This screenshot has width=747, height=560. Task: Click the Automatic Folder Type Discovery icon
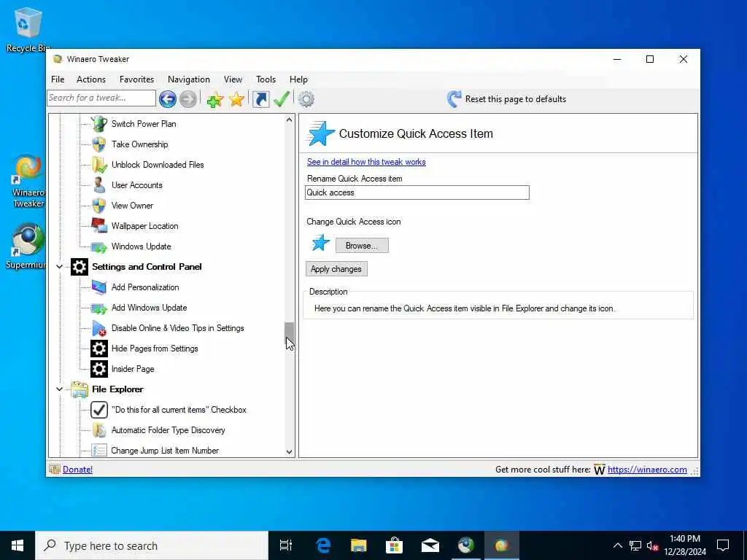(99, 430)
